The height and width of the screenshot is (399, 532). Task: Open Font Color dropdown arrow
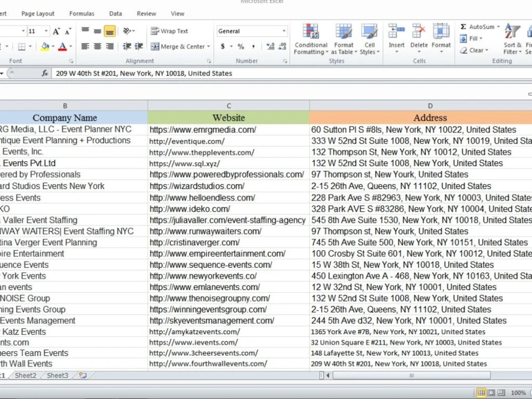pos(71,46)
